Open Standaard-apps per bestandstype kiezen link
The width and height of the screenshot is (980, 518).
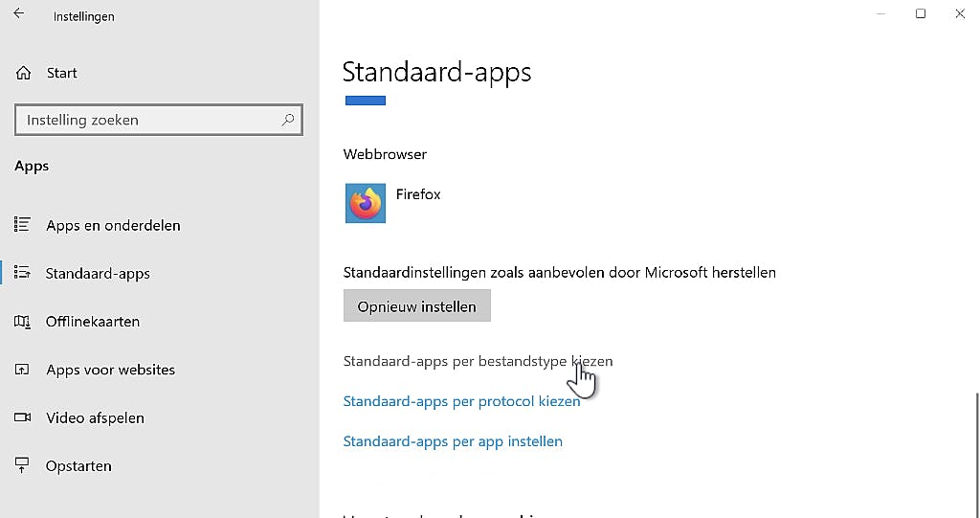point(478,361)
